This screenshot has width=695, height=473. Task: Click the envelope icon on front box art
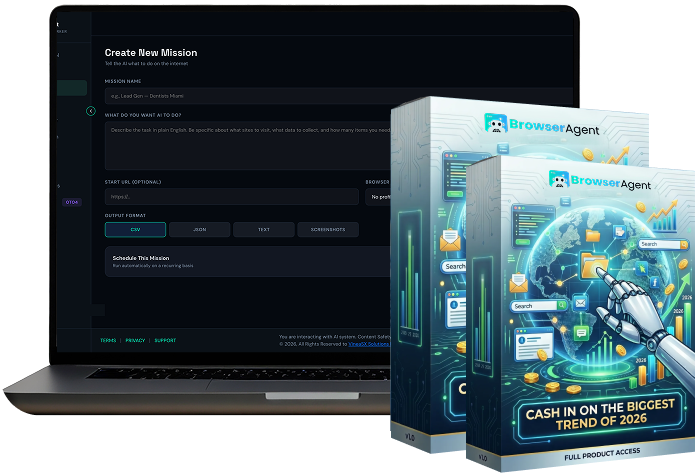pyautogui.click(x=518, y=283)
